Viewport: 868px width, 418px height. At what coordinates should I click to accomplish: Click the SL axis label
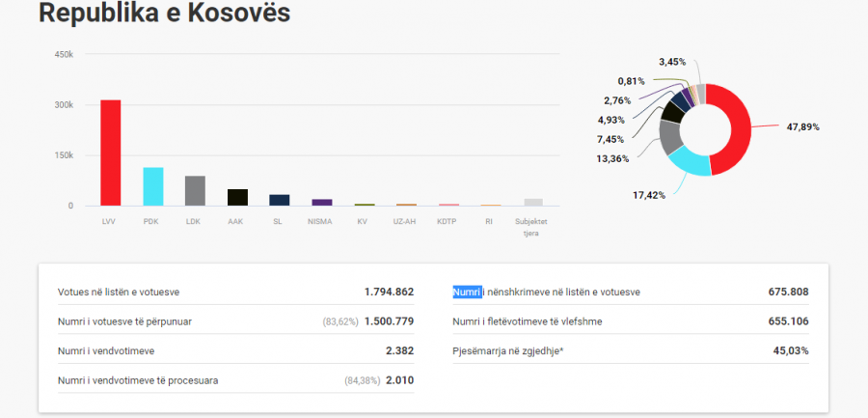click(x=280, y=222)
